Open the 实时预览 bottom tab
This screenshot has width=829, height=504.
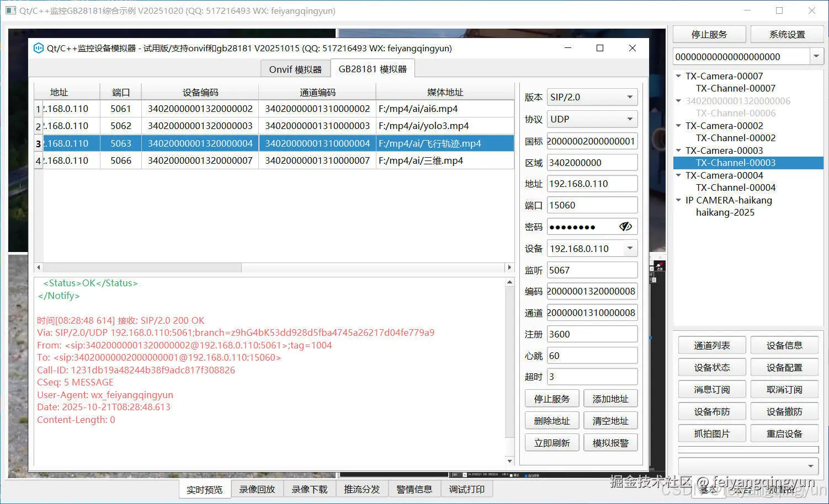click(x=204, y=490)
